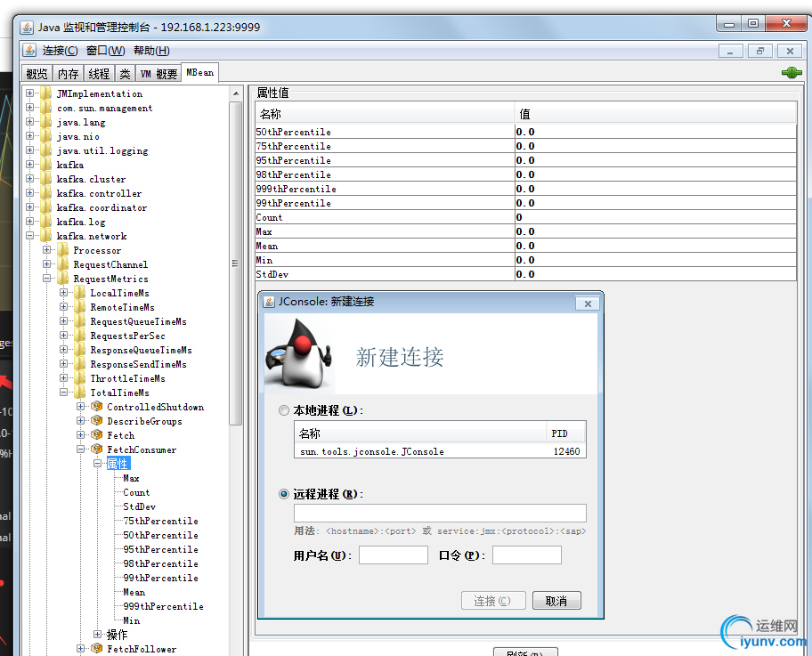Click the ThrottleTimeMs folder icon
Viewport: 812px width, 656px height.
pos(80,378)
